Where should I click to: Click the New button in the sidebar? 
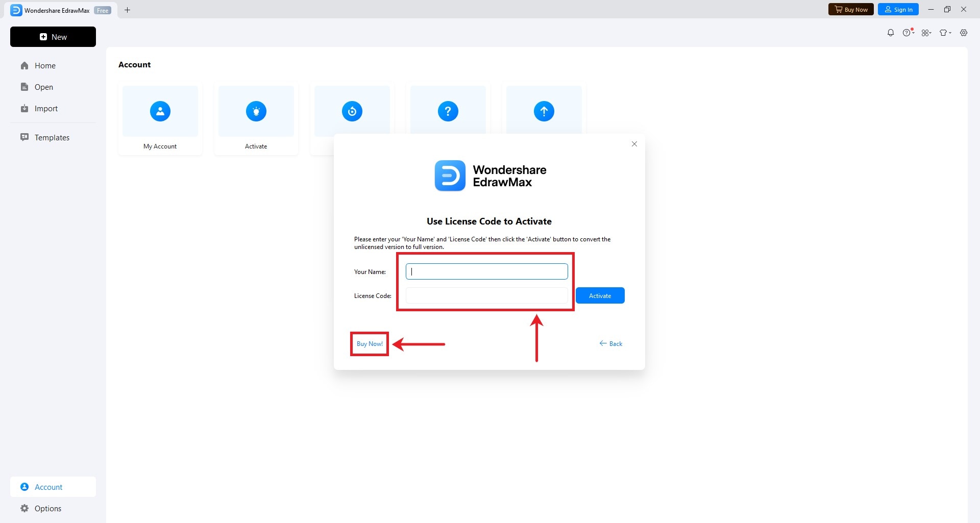[53, 37]
